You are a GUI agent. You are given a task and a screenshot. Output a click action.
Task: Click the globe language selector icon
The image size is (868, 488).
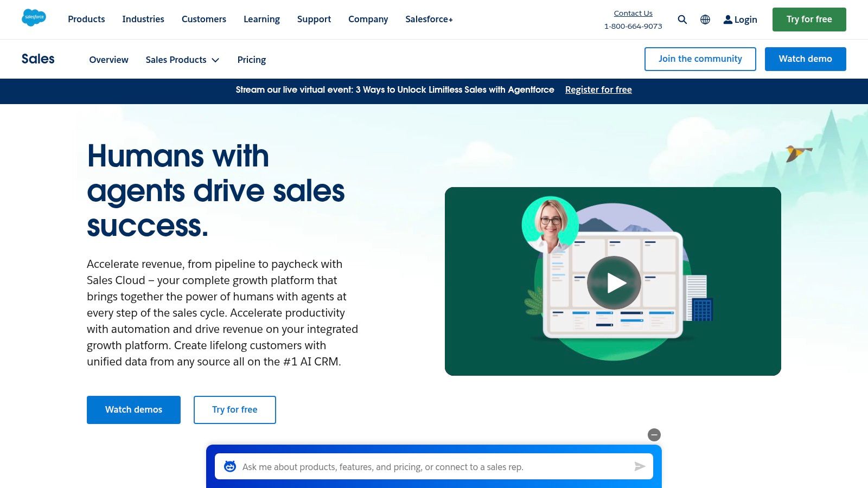[705, 20]
